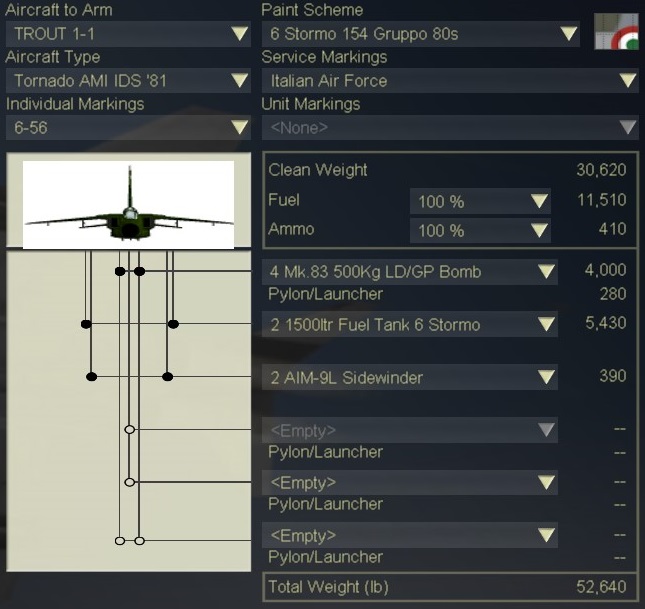Click the Pylon/Launcher label below the Mk.83 bomb

tap(325, 294)
